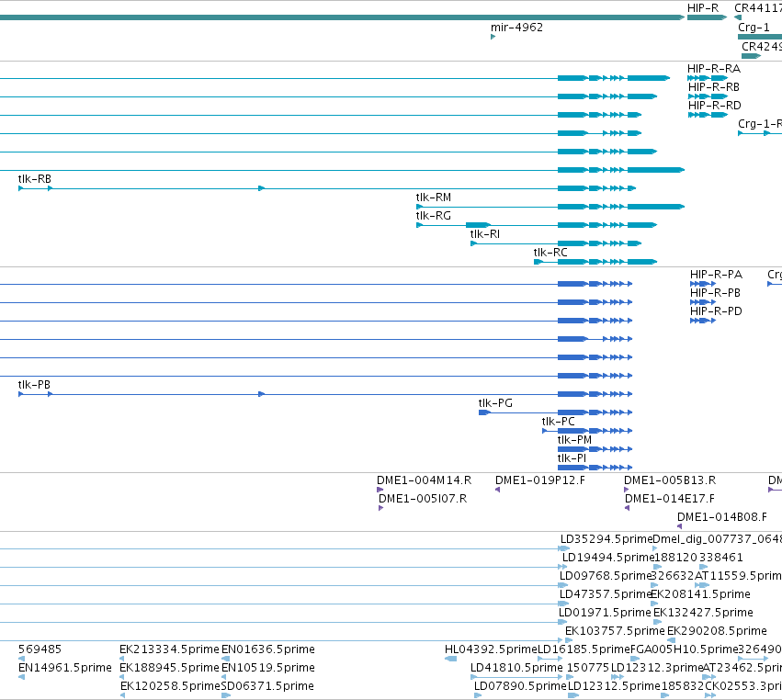Click the mir-4962 gene label
This screenshot has height=700, width=782.
point(516,28)
